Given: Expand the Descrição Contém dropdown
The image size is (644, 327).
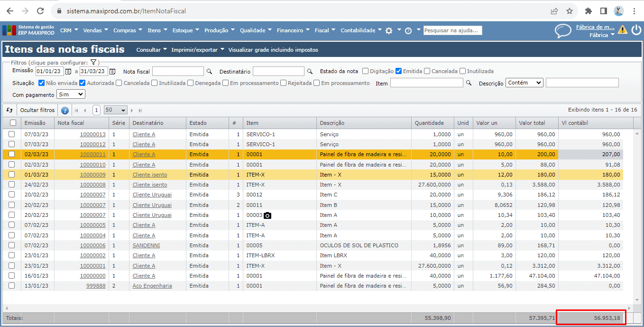Looking at the screenshot, I should tap(524, 83).
